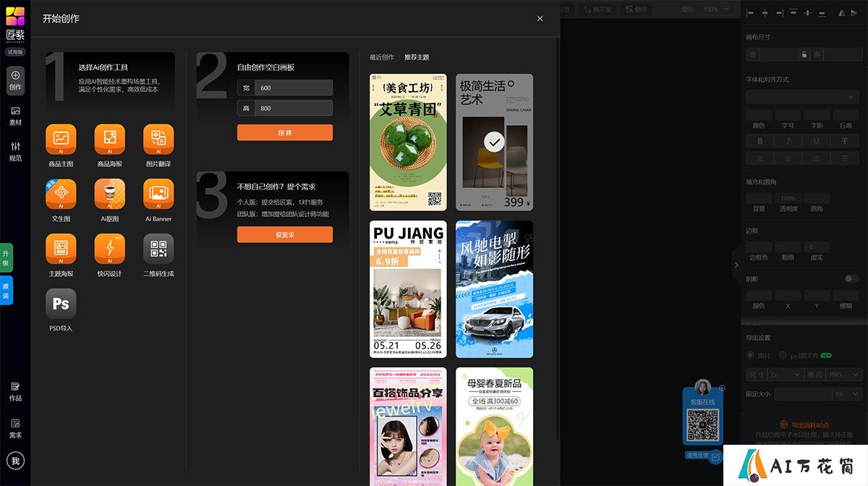Click the flip horizontal icon
Image resolution: width=868 pixels, height=486 pixels.
841,13
